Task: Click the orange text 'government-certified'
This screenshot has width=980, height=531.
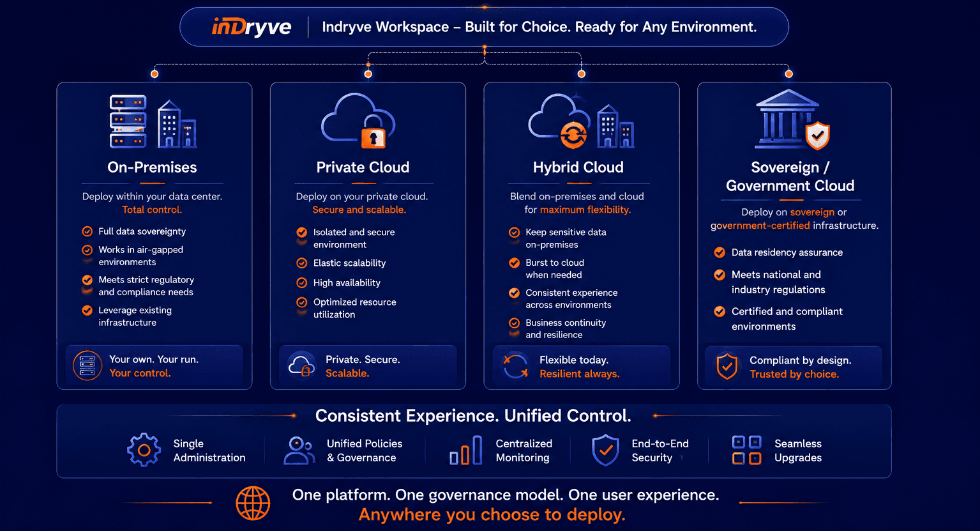Action: pos(760,226)
